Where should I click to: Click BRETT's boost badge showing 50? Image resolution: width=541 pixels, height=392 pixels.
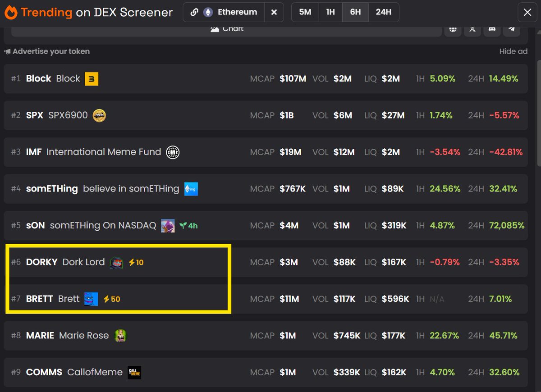[x=111, y=299]
